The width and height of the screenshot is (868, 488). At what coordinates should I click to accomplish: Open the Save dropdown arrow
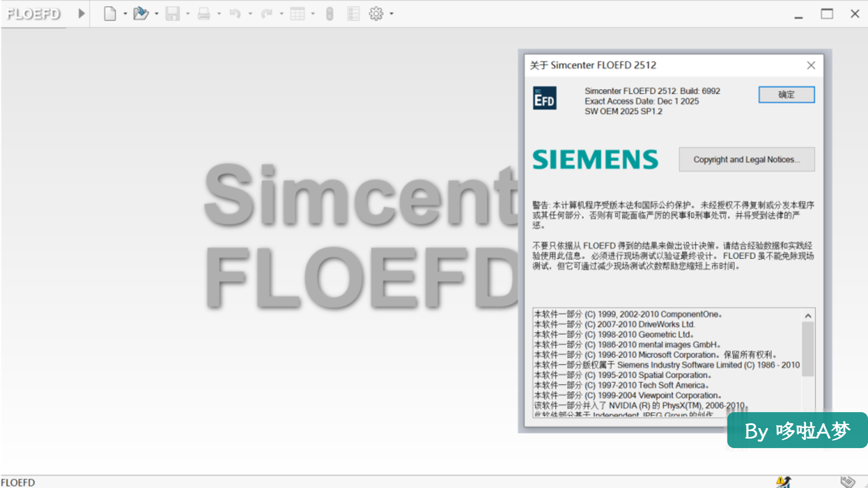[188, 13]
